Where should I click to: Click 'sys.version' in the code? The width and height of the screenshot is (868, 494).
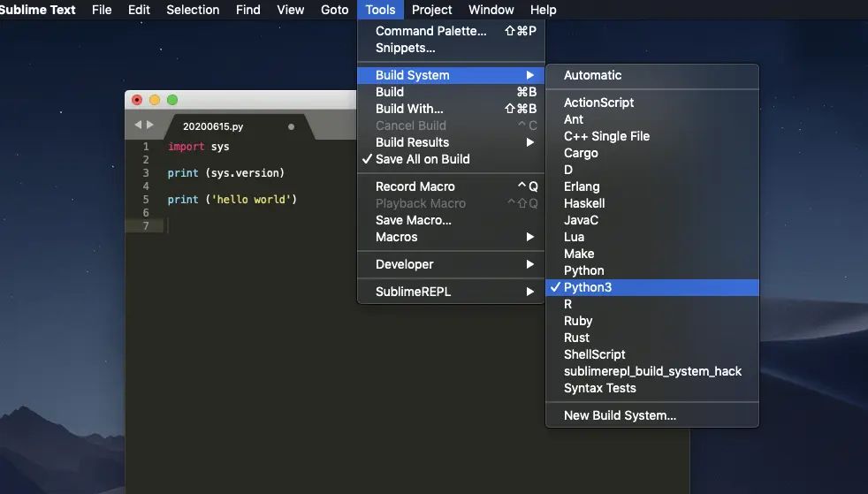(245, 173)
